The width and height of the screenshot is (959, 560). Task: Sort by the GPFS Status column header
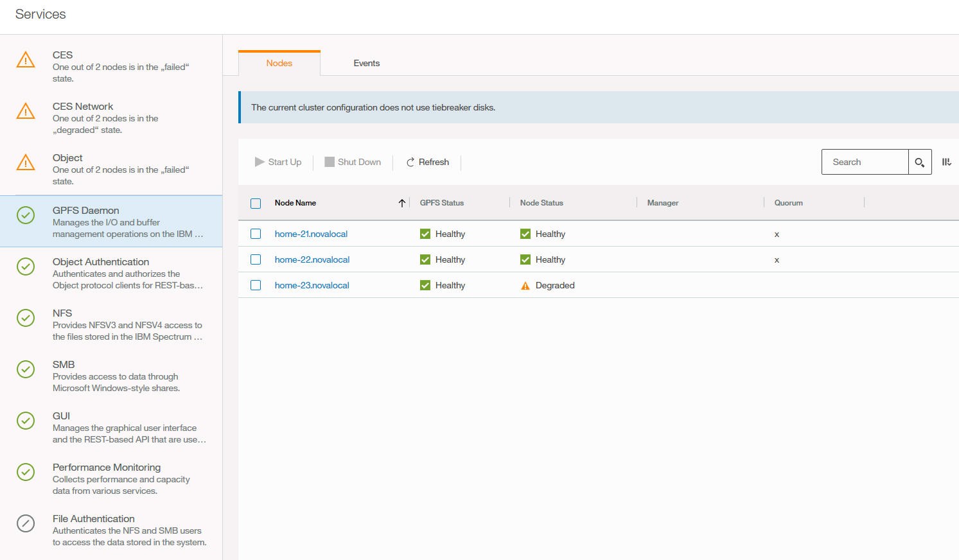(x=442, y=203)
